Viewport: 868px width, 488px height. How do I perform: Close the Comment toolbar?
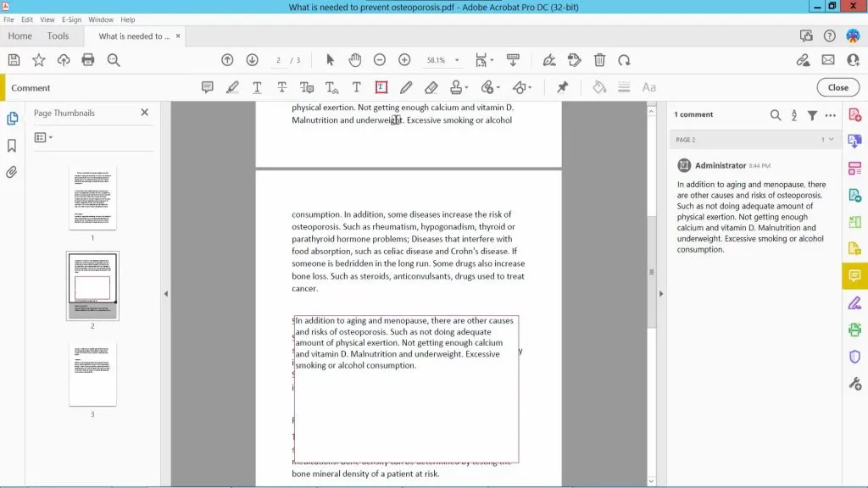tap(837, 86)
